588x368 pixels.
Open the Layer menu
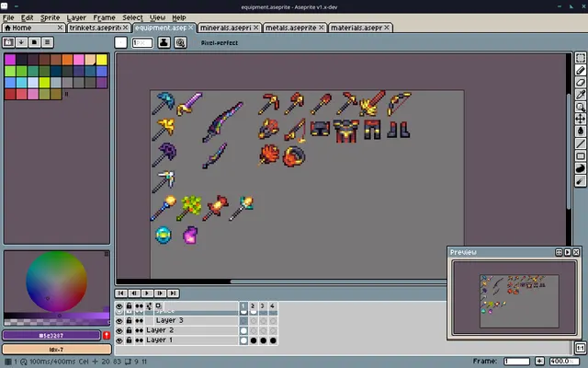pyautogui.click(x=76, y=17)
